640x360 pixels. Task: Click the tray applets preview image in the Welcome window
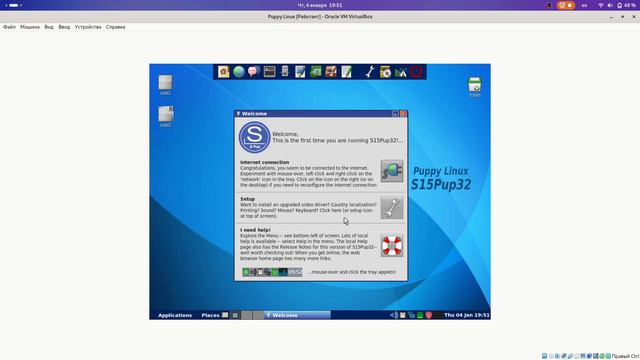pos(272,272)
